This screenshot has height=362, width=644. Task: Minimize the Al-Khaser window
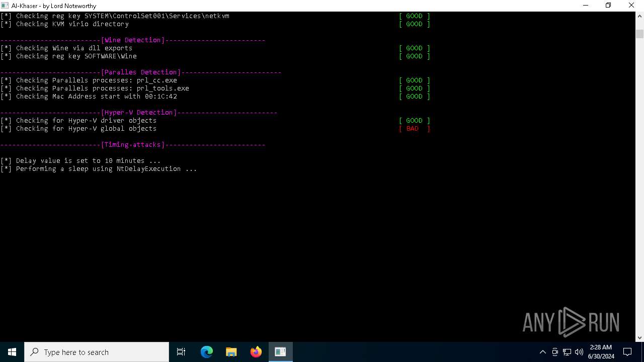point(586,6)
